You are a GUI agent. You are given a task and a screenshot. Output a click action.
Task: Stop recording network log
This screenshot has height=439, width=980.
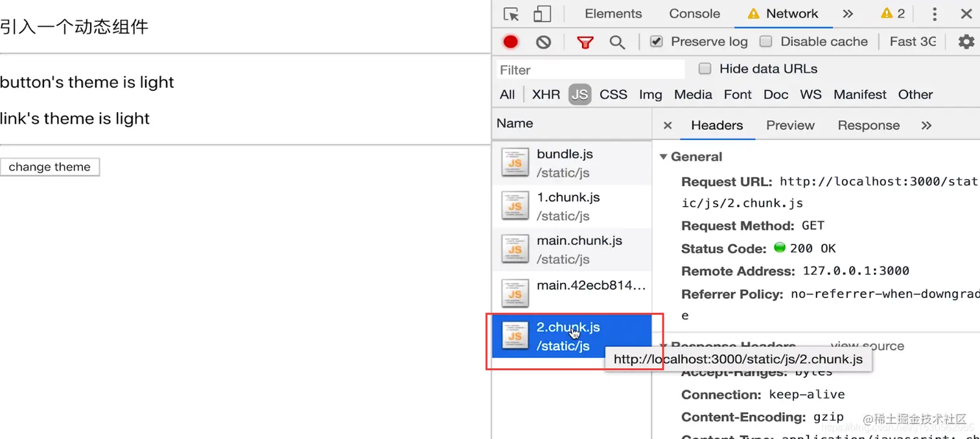[x=511, y=42]
